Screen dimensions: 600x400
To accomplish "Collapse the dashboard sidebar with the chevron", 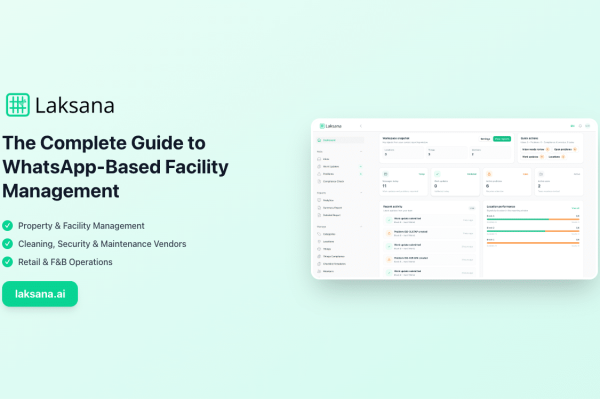I will (x=360, y=126).
